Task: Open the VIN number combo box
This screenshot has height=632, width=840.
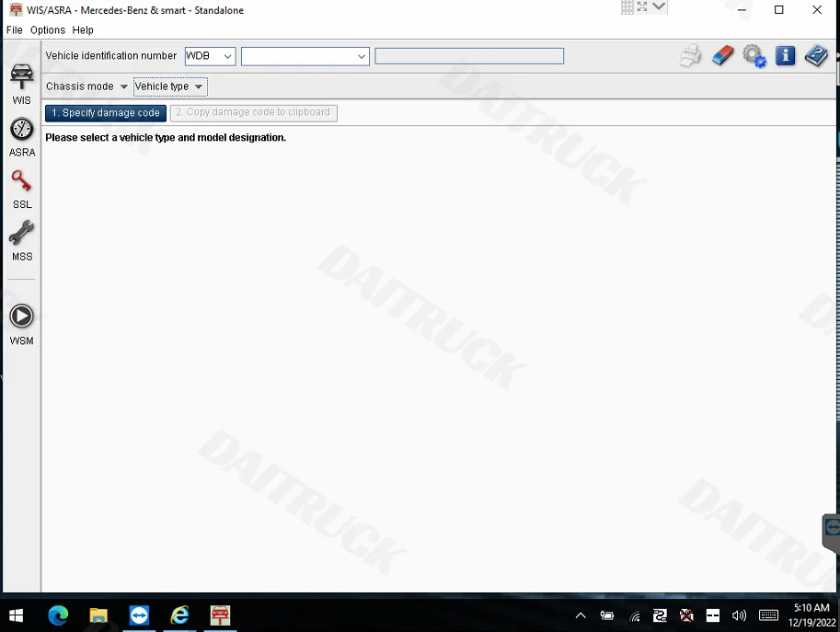Action: (305, 56)
